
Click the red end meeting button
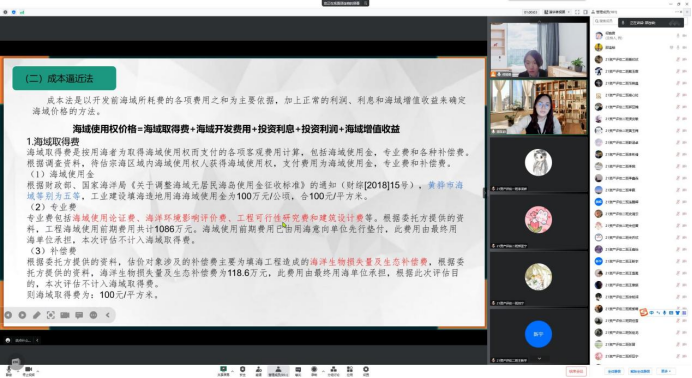click(576, 371)
